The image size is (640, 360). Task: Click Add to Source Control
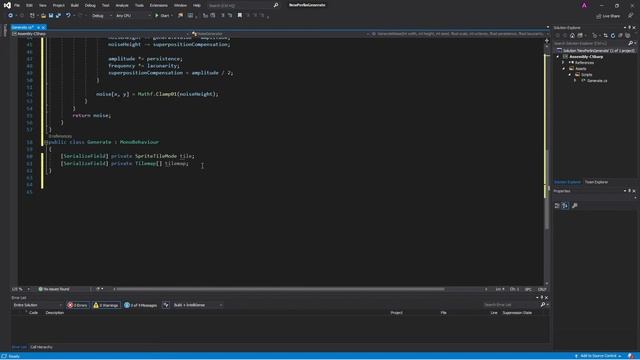(x=598, y=356)
